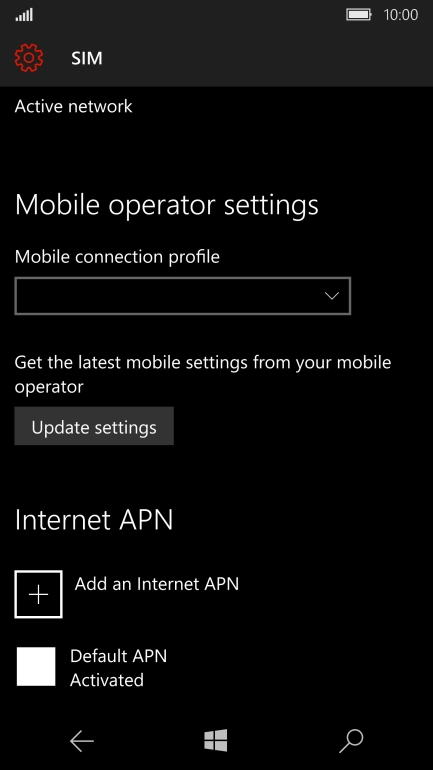Click the Update settings button
Image resolution: width=433 pixels, height=770 pixels.
[94, 426]
